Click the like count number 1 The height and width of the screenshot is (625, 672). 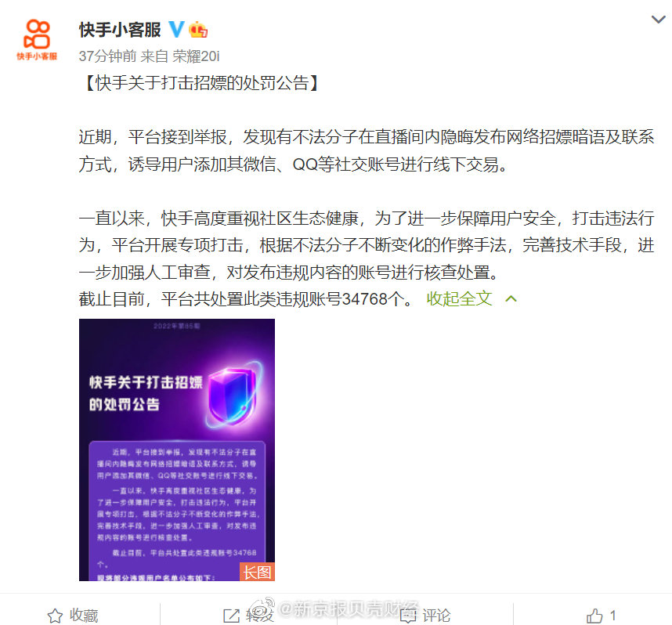[612, 616]
